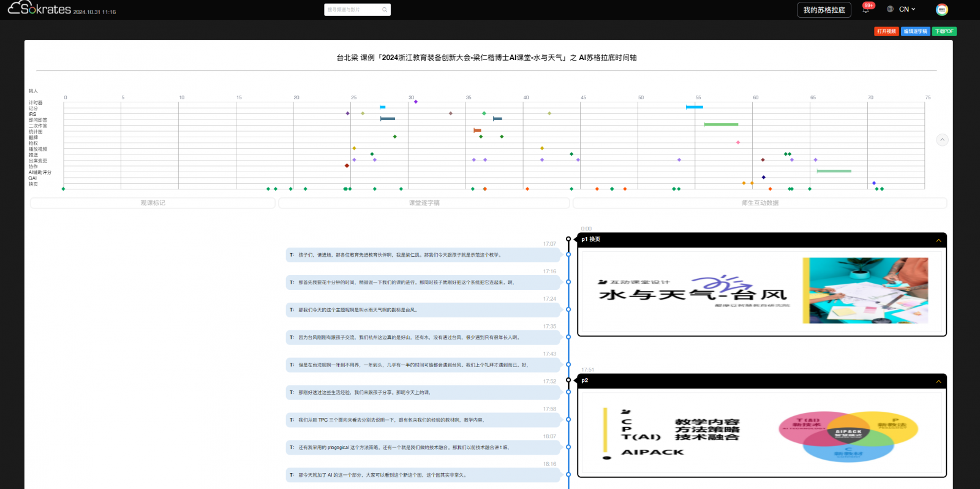
Task: Click the 打开视频 button
Action: click(x=886, y=31)
